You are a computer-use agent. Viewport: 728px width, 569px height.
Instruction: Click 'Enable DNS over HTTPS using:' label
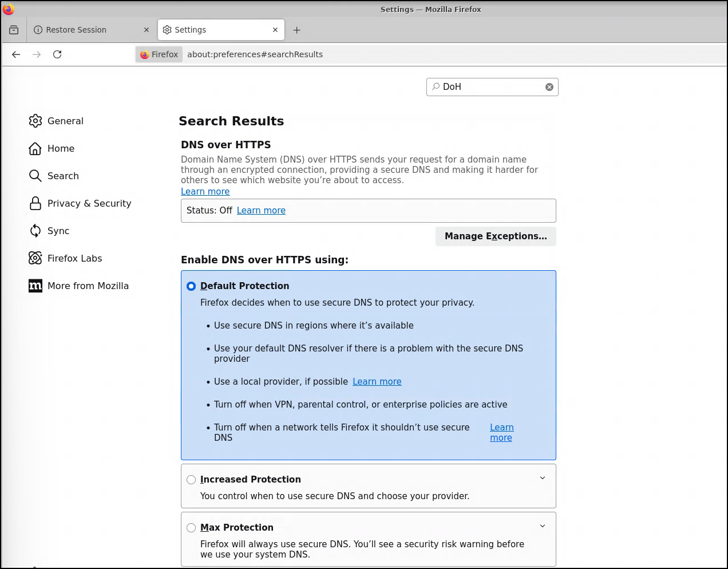(x=264, y=260)
